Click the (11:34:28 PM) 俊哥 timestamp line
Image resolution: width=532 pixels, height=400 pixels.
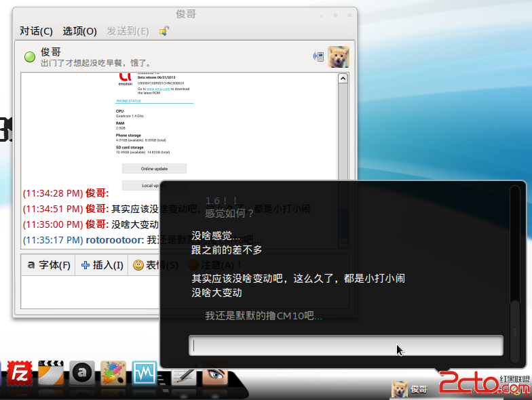(x=66, y=193)
